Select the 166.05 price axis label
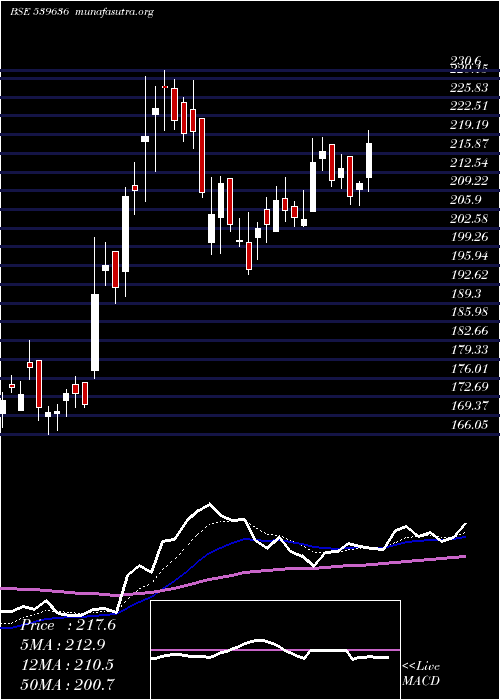This screenshot has width=500, height=700. tap(469, 425)
